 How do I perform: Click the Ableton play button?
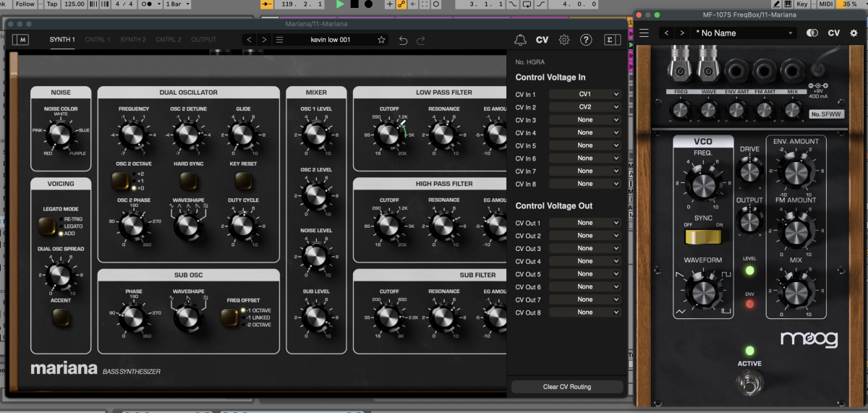pos(341,4)
